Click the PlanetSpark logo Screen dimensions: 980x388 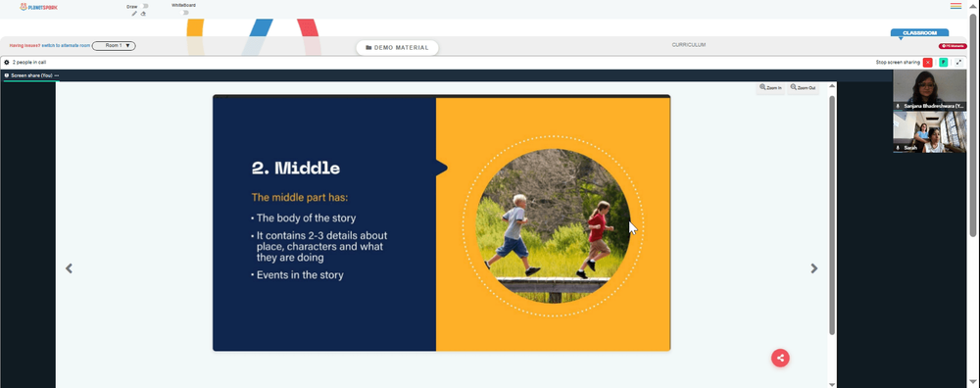click(x=39, y=7)
